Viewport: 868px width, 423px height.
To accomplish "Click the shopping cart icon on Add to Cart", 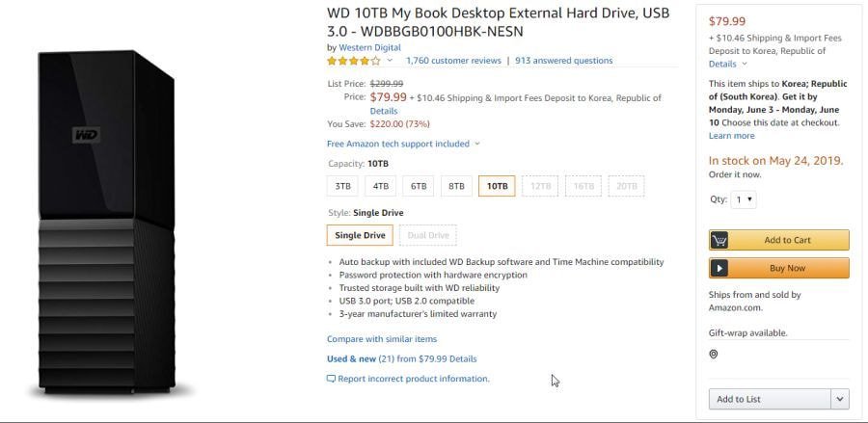I will 719,241.
